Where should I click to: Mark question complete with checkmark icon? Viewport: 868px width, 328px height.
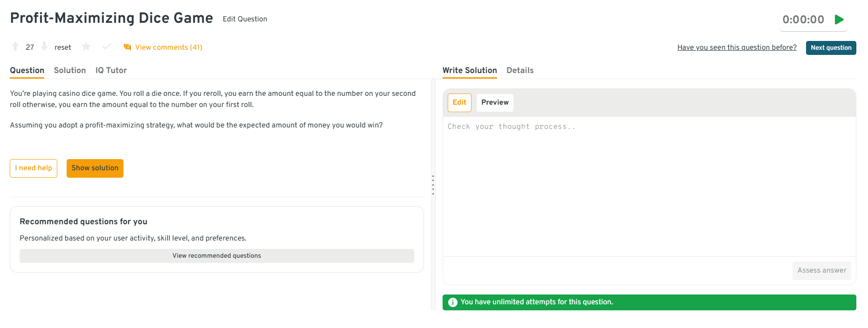(107, 47)
